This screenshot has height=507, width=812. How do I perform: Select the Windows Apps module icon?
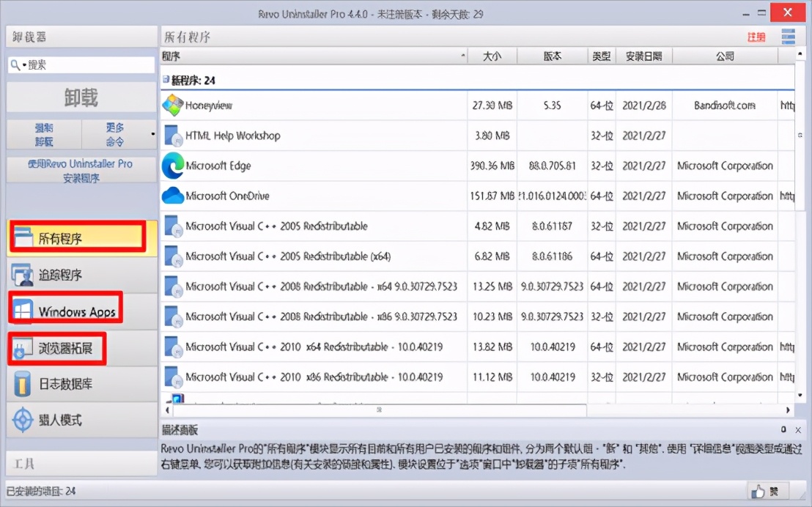click(22, 310)
